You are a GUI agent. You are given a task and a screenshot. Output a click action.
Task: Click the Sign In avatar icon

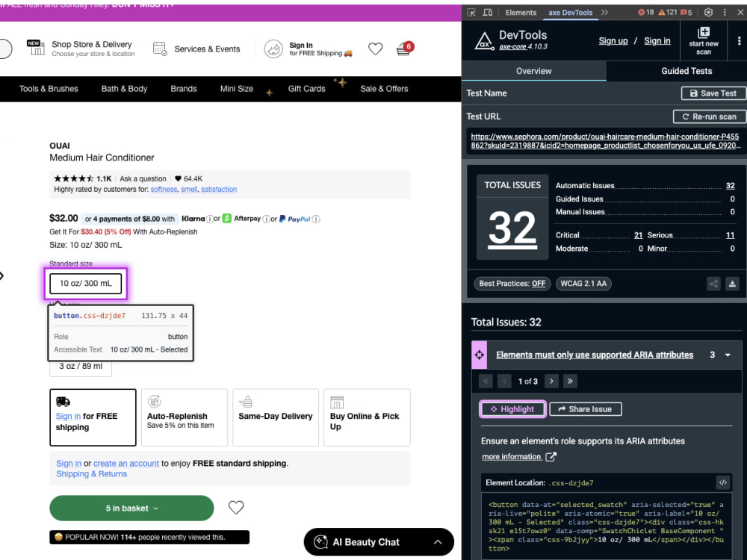point(273,49)
